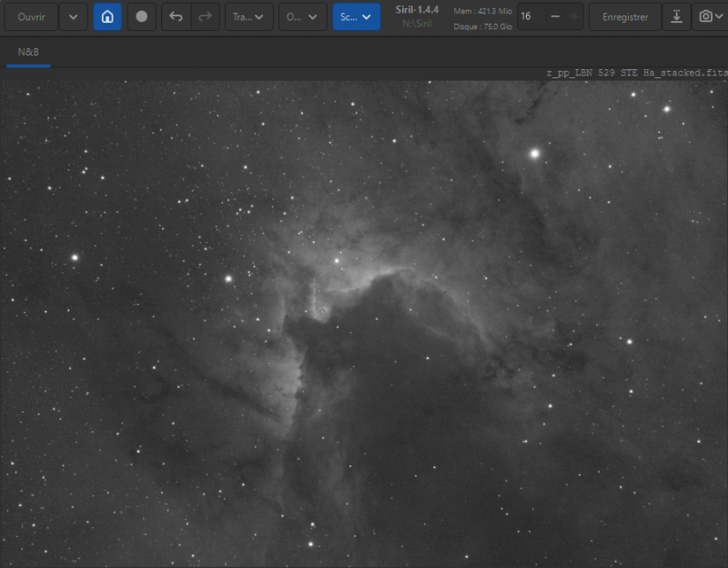
Task: Click the Ouvrir button
Action: pos(31,16)
